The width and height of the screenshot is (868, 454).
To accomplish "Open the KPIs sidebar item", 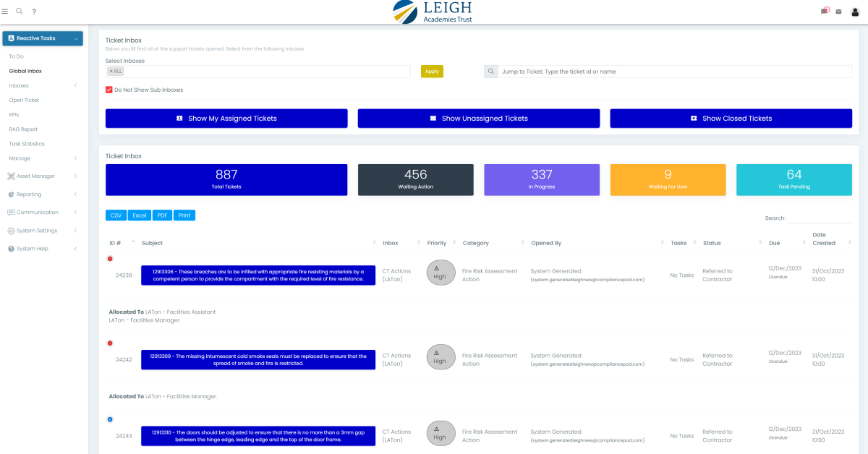I will click(x=14, y=114).
